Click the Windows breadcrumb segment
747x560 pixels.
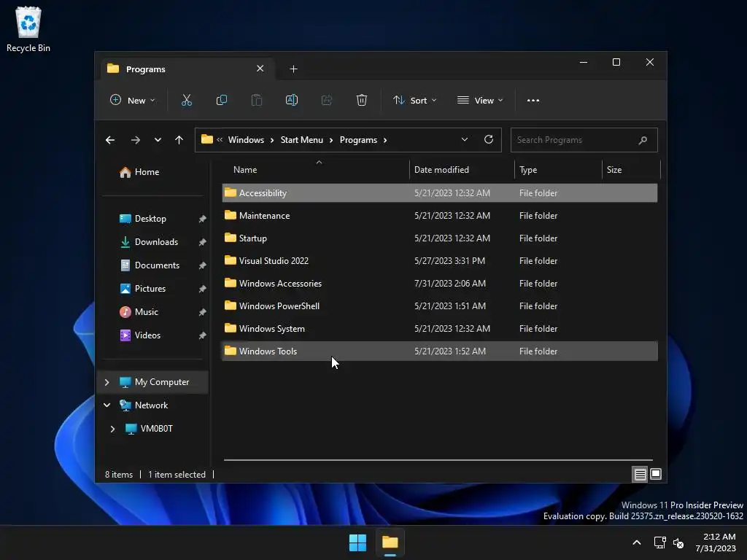(246, 140)
